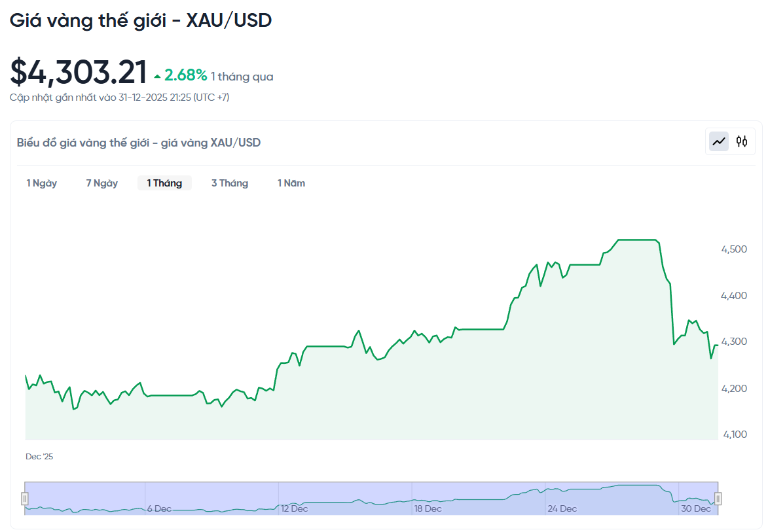This screenshot has height=532, width=768.
Task: Toggle the chart style to candlestick mode
Action: click(x=742, y=141)
